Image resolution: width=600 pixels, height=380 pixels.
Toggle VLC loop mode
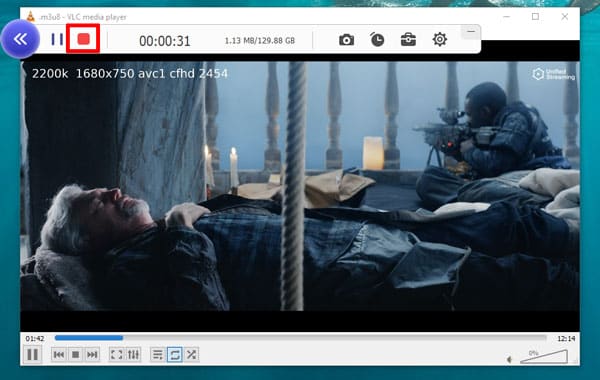click(x=174, y=355)
